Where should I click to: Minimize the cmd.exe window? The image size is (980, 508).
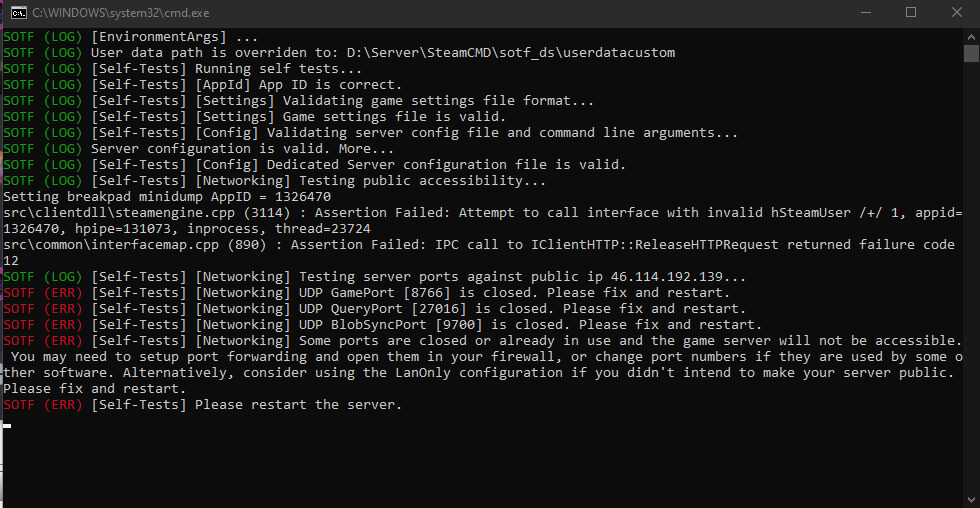tap(865, 13)
